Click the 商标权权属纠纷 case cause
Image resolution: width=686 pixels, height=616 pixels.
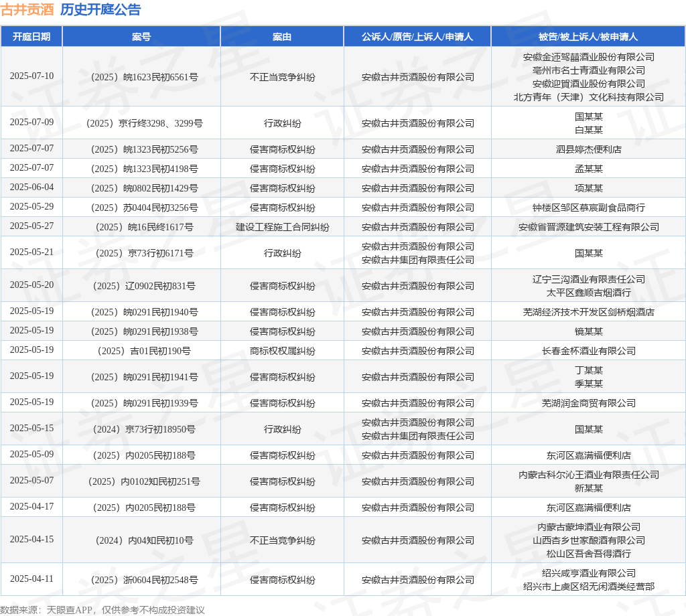[x=282, y=351]
